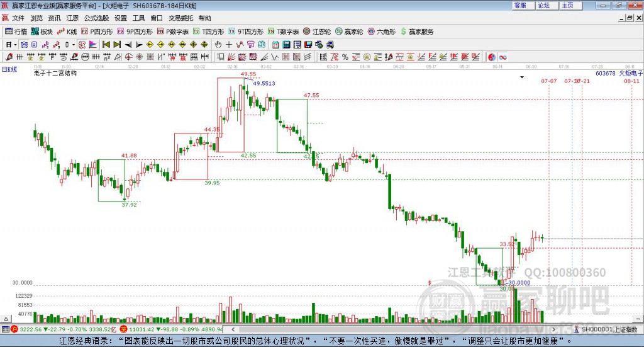The height and width of the screenshot is (347, 644).
Task: Expand the volume panel triangle button
Action: pos(6,319)
